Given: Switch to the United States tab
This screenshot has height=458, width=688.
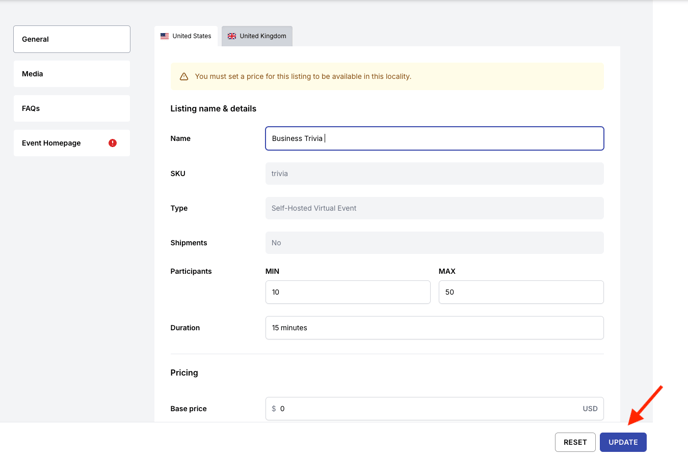Looking at the screenshot, I should (186, 36).
